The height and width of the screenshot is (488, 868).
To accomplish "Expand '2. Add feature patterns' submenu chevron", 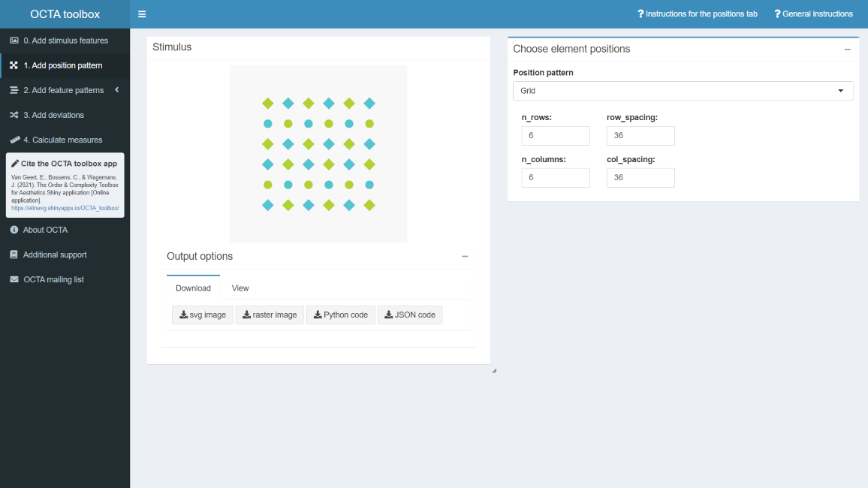I will coord(117,90).
